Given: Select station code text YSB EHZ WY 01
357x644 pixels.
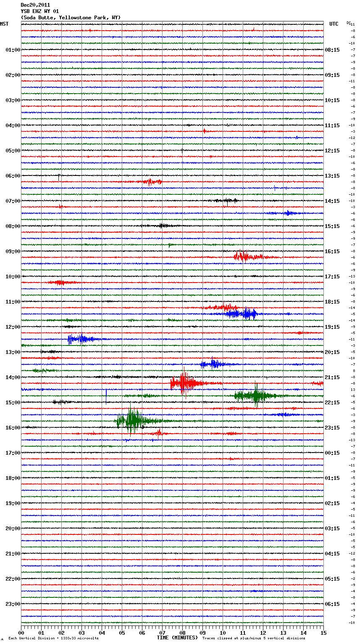Looking at the screenshot, I should tap(40, 11).
